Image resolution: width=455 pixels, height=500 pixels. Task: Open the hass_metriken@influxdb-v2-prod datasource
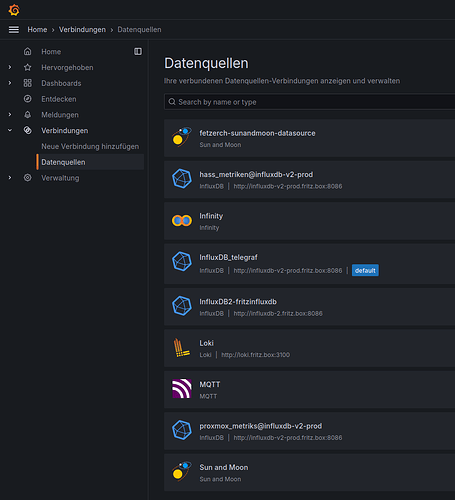click(309, 180)
